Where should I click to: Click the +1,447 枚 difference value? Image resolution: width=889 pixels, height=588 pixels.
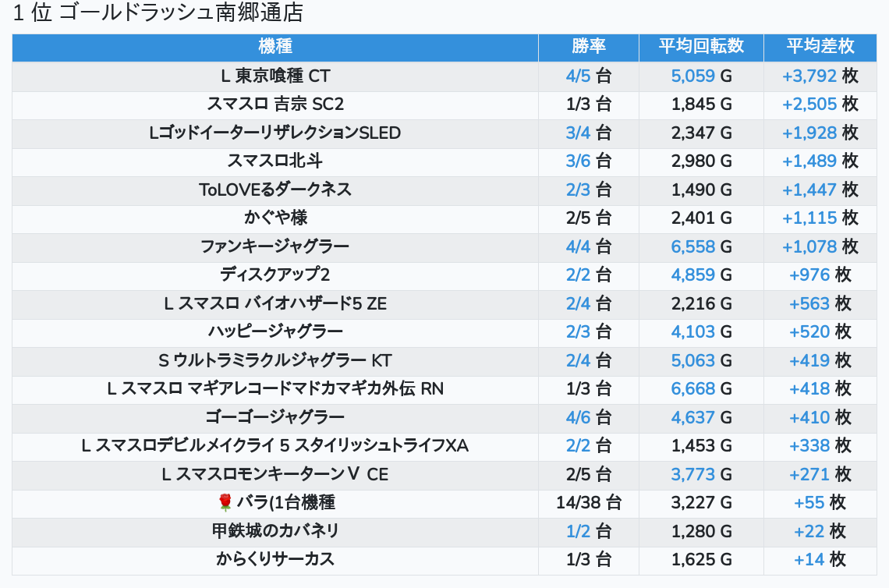coord(820,190)
